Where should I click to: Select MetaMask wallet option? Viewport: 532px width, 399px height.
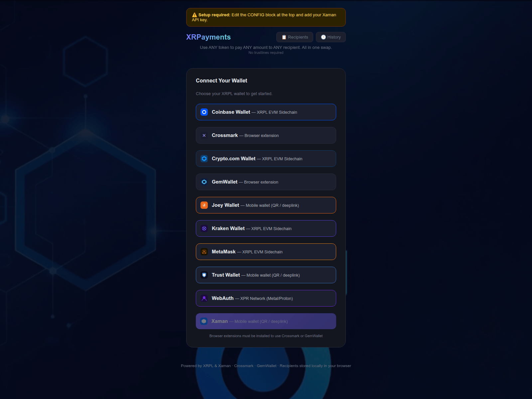tap(266, 252)
